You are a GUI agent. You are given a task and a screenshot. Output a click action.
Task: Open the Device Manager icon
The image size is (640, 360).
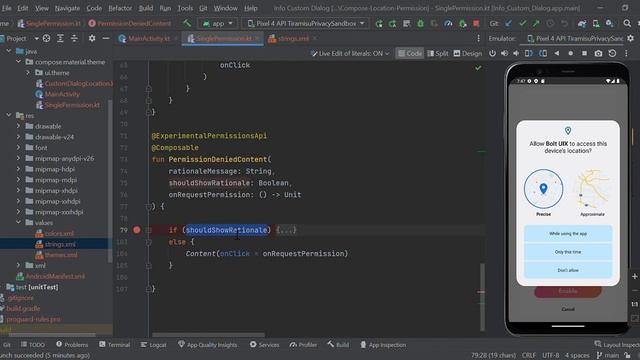pyautogui.click(x=596, y=24)
